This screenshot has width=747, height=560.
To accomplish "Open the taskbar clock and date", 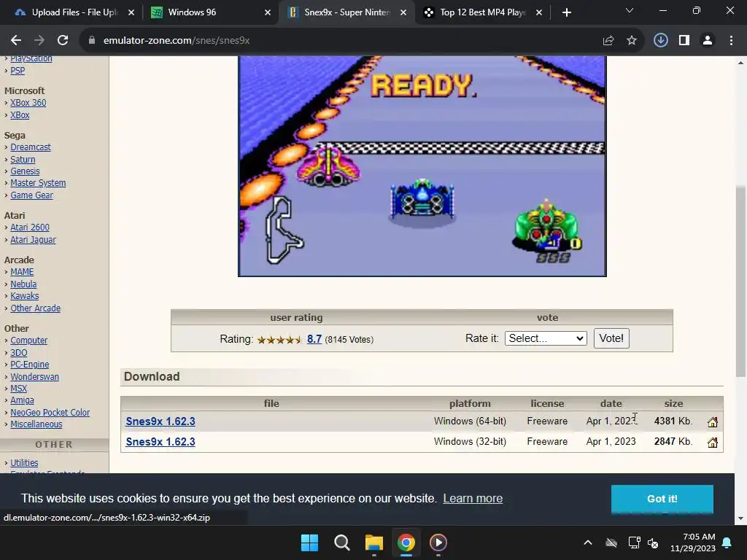I will coord(693,542).
